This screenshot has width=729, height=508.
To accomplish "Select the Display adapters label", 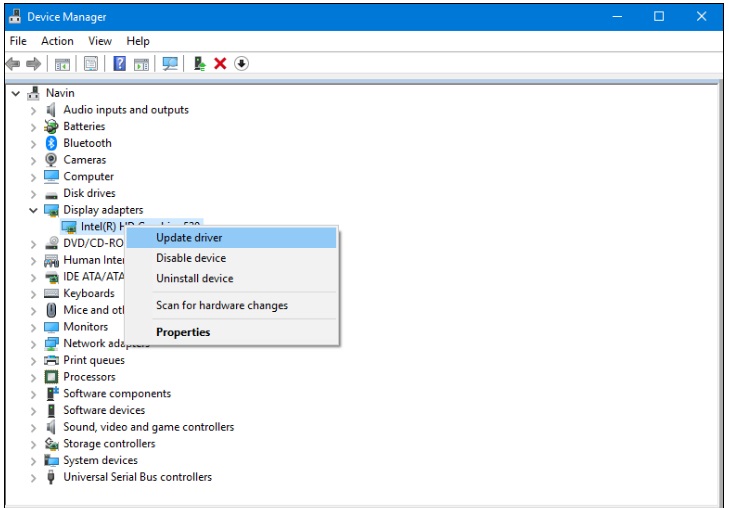I will click(x=103, y=210).
